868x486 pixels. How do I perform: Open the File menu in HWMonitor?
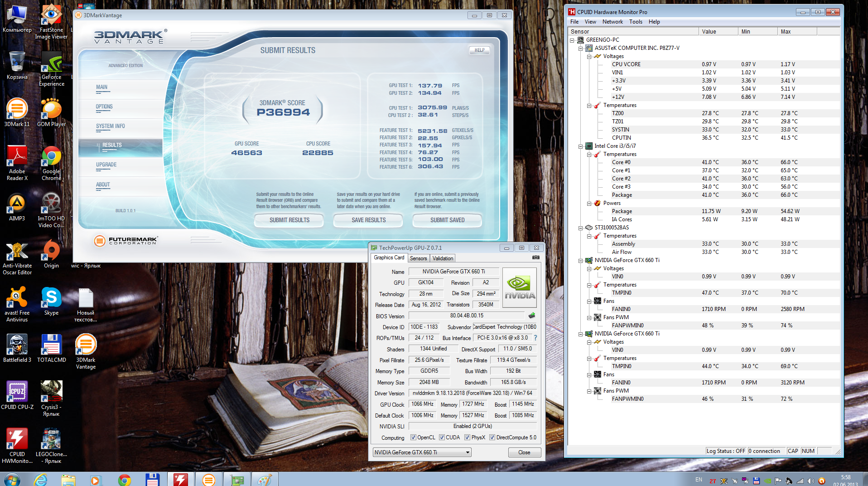(x=574, y=22)
